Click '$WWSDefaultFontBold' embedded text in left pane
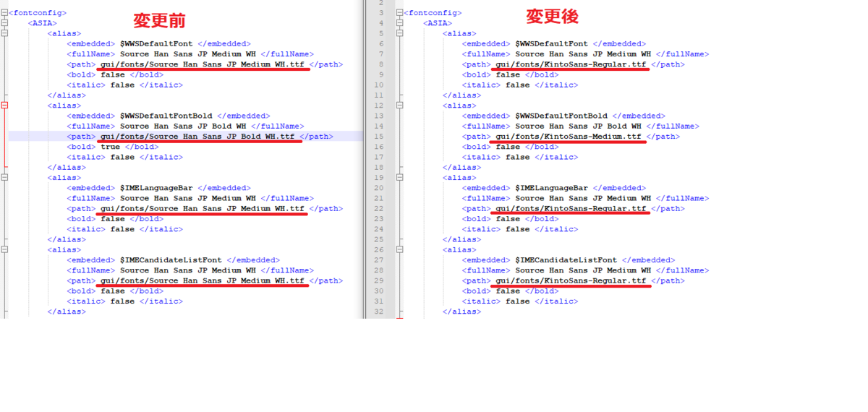 166,116
